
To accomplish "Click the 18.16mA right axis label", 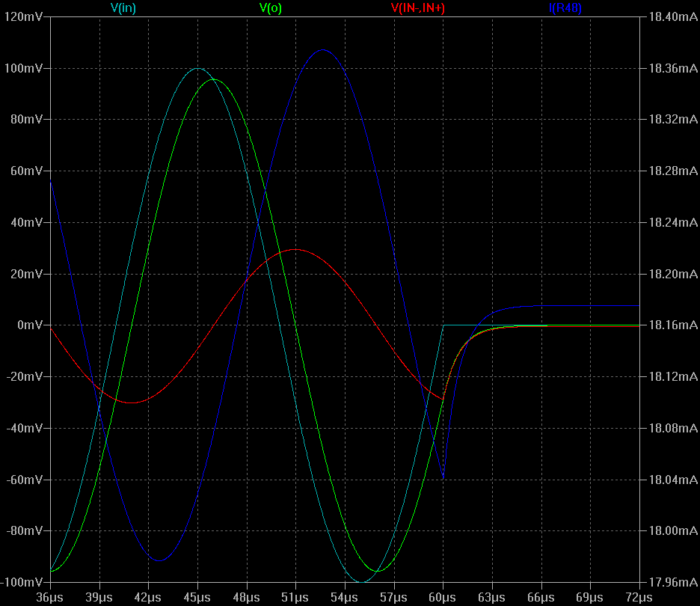I will tap(673, 325).
